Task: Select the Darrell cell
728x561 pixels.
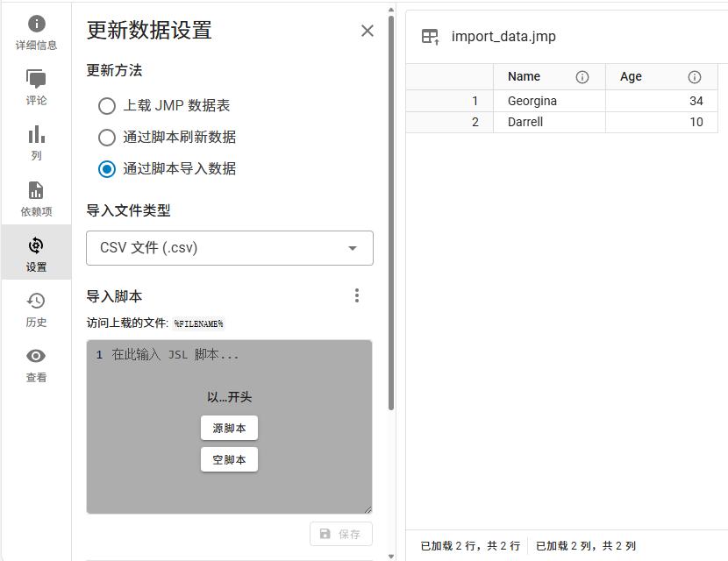Action: [549, 122]
